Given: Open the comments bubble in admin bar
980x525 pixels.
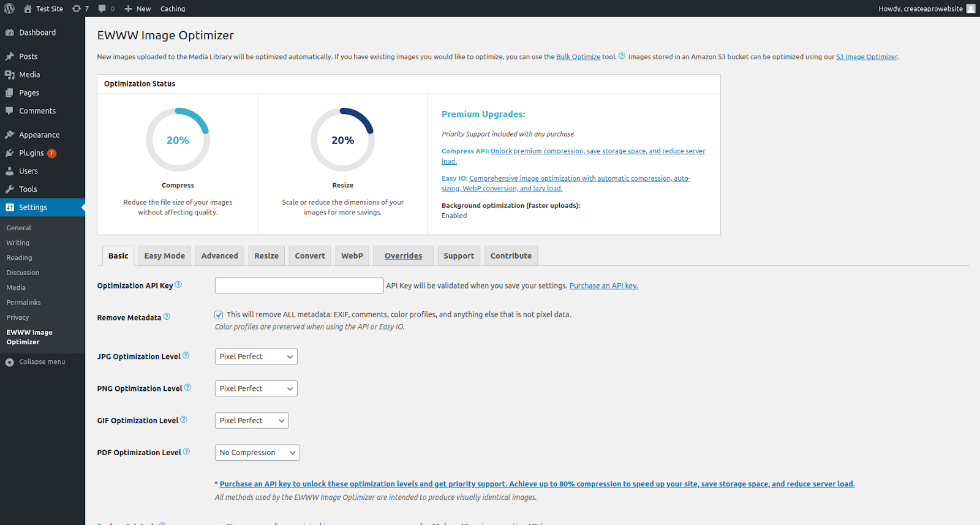Looking at the screenshot, I should pyautogui.click(x=102, y=9).
